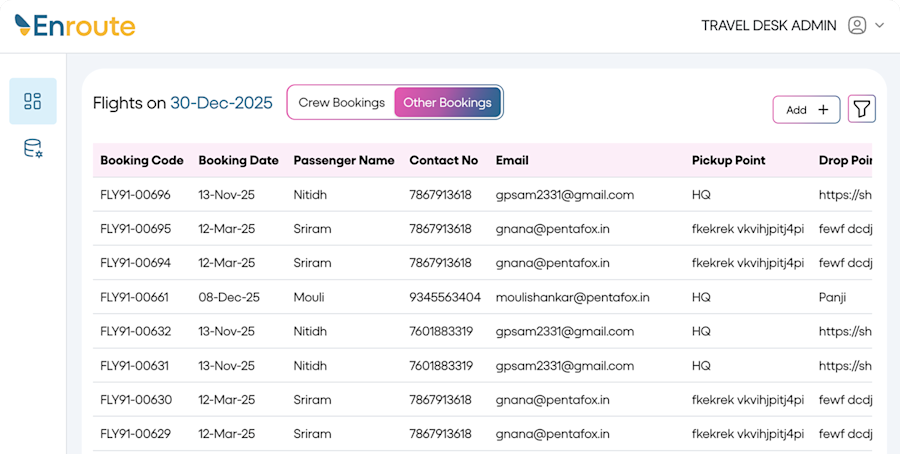900x454 pixels.
Task: Click the TRAVEL DESK ADMIN label
Action: click(x=769, y=25)
